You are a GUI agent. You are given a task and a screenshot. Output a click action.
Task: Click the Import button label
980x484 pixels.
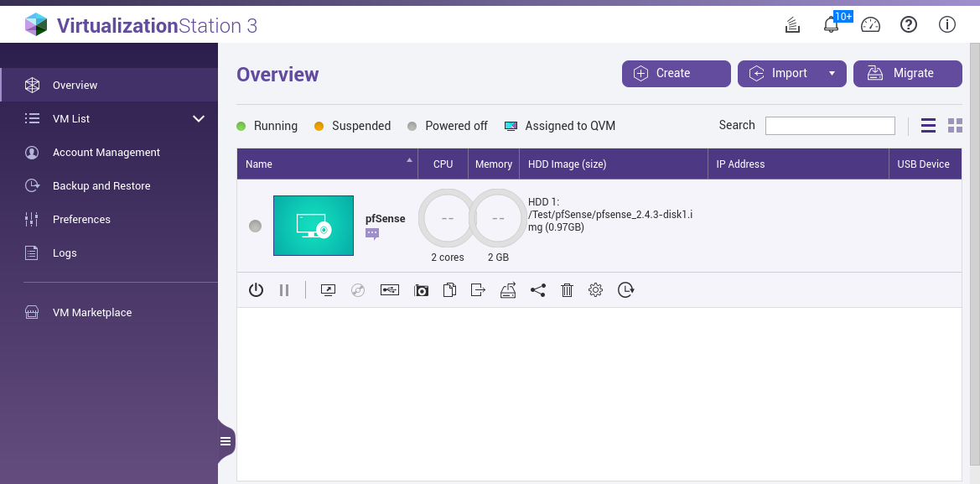click(x=790, y=73)
